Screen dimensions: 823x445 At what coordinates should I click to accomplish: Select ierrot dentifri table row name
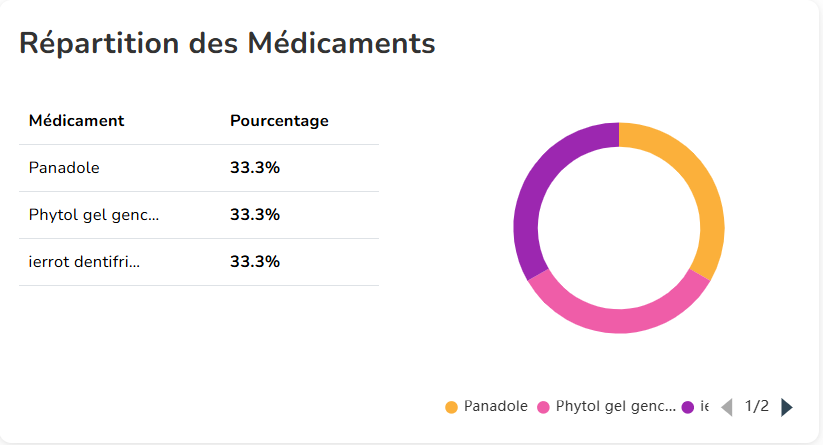(85, 262)
